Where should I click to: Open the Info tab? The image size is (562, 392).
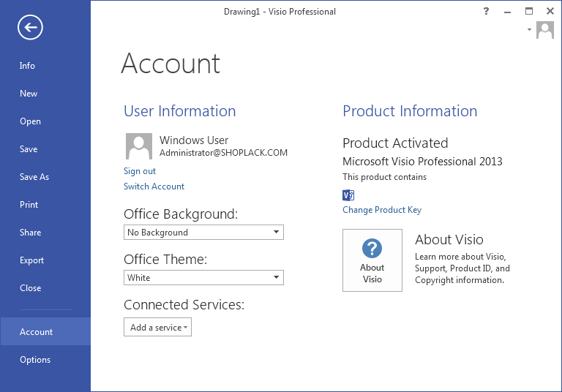click(x=27, y=66)
